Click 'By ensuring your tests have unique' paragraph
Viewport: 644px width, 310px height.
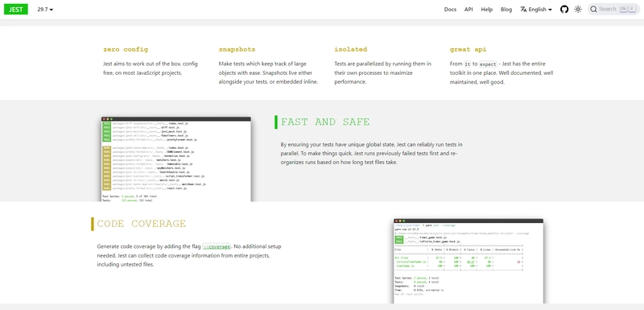point(372,154)
